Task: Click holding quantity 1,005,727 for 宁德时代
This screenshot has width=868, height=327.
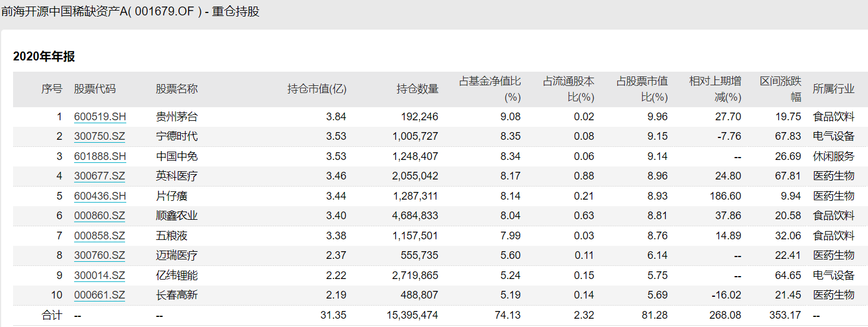Action: point(415,136)
